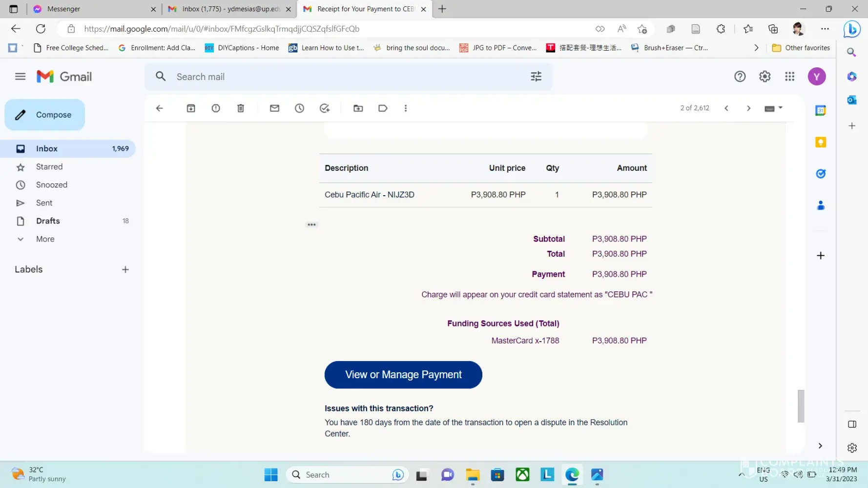
Task: Open the Google apps grid
Action: [x=790, y=77]
